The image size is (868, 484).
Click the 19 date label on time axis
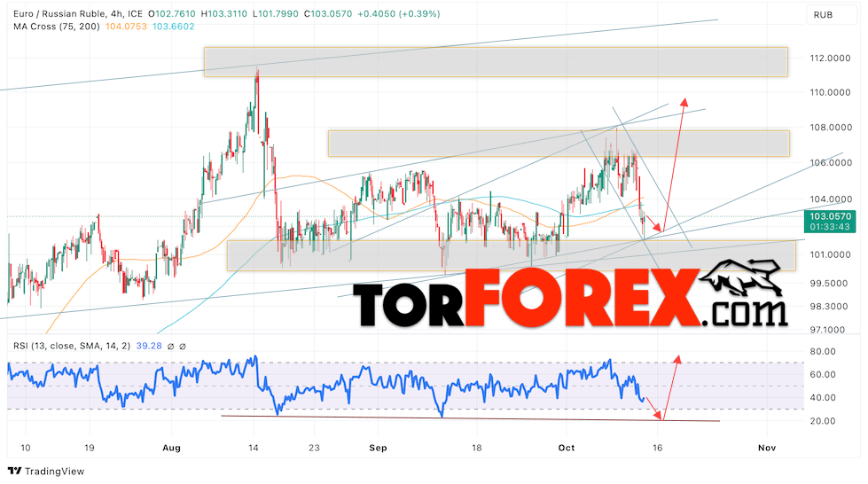click(90, 448)
